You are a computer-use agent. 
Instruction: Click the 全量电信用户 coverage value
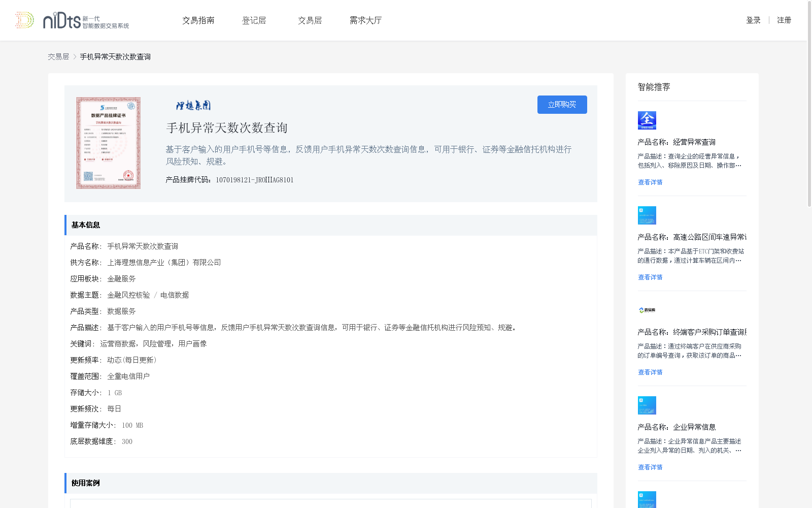(128, 376)
